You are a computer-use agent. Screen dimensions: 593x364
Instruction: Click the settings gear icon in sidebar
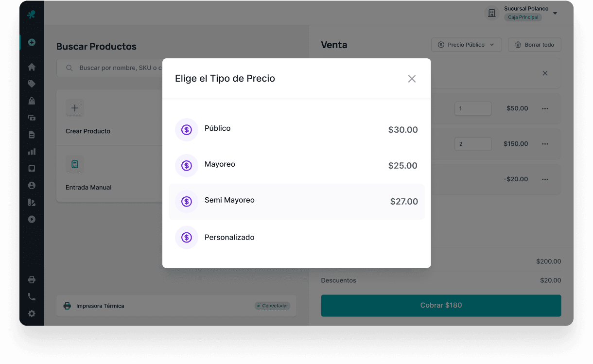pos(32,313)
